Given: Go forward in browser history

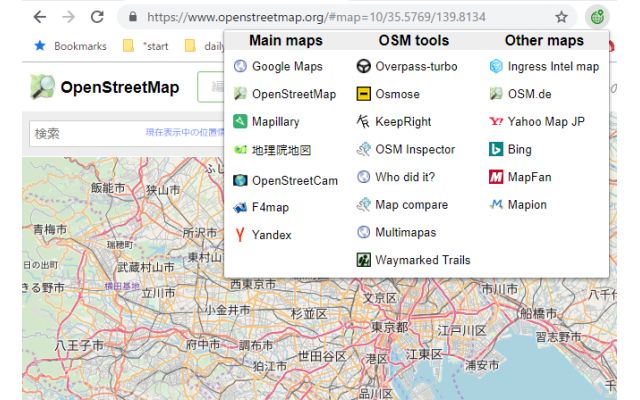Looking at the screenshot, I should [x=69, y=17].
